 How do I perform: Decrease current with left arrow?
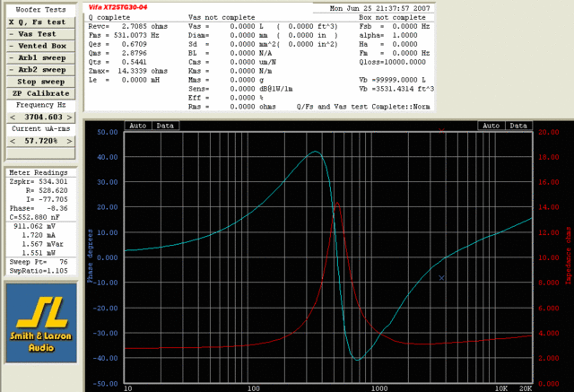(13, 141)
